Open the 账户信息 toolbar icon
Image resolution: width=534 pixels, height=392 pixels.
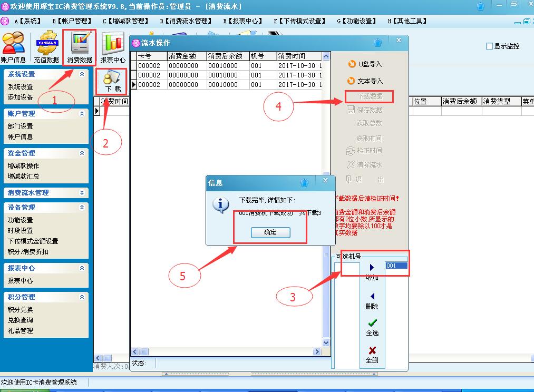click(x=13, y=47)
